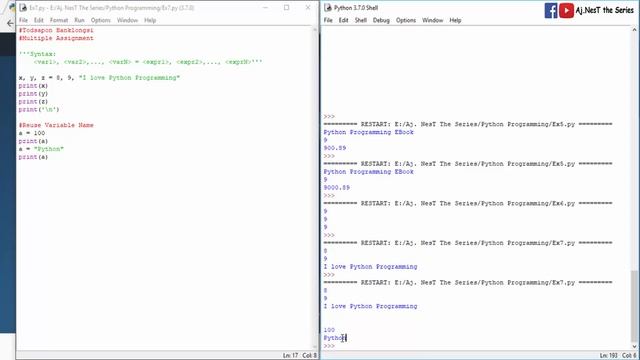Click the RESTART Ex6.py line in Shell
This screenshot has width=640, height=360.
tap(468, 203)
